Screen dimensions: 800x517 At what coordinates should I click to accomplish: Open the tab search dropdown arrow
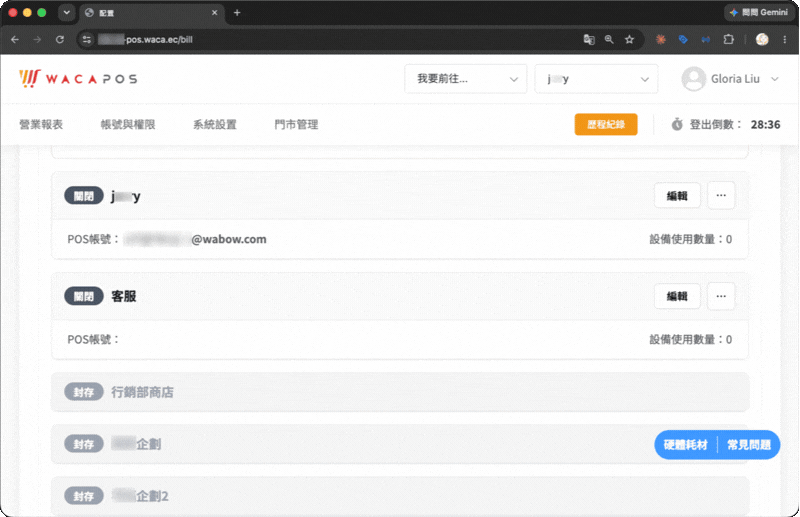tap(66, 12)
